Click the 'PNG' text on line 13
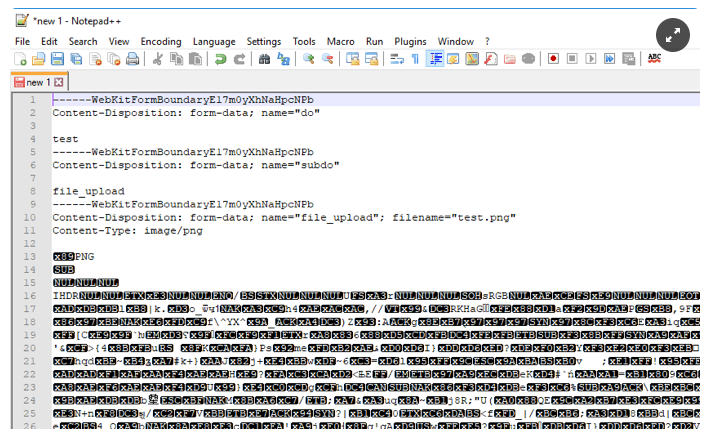The height and width of the screenshot is (436, 711). point(85,257)
